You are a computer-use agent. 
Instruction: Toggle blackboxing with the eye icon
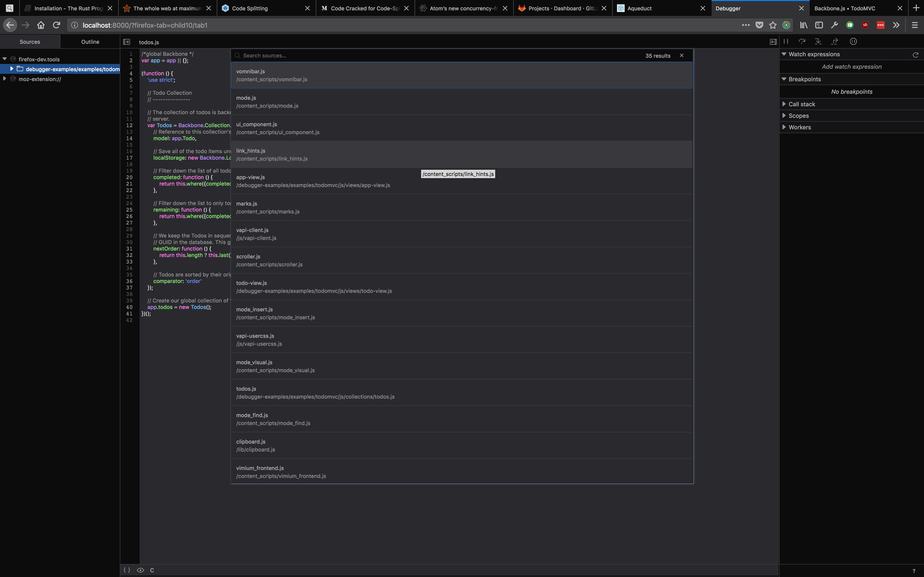click(141, 570)
